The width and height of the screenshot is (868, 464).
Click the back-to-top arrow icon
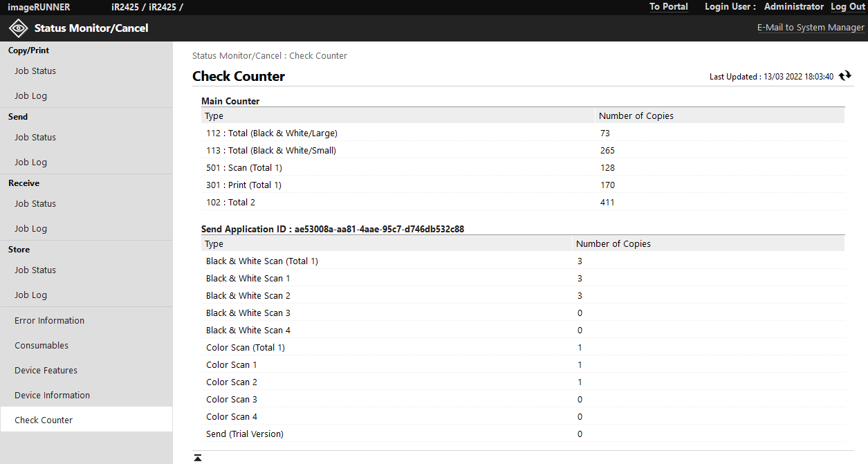coord(198,458)
